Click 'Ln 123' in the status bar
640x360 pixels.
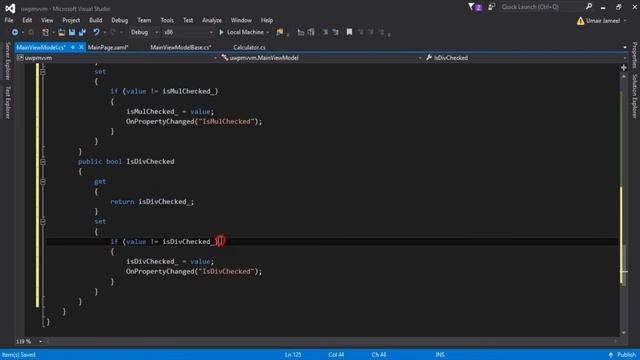click(293, 355)
